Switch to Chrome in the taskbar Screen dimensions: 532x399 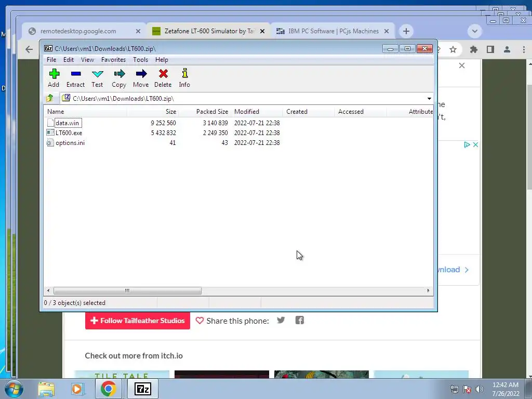108,389
